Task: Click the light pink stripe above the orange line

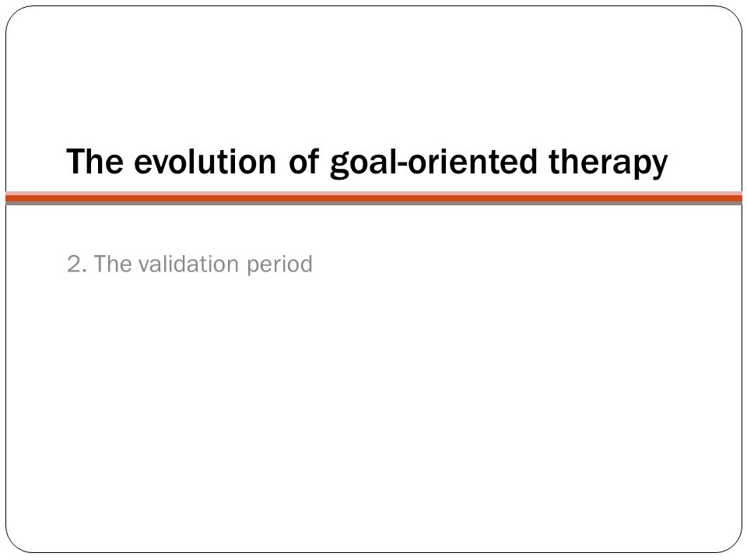Action: (x=373, y=194)
